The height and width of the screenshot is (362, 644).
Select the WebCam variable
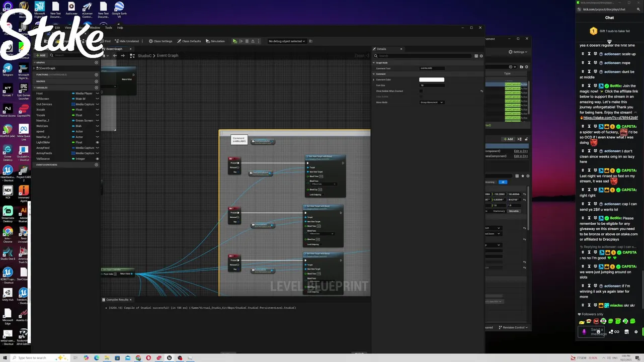(x=42, y=126)
